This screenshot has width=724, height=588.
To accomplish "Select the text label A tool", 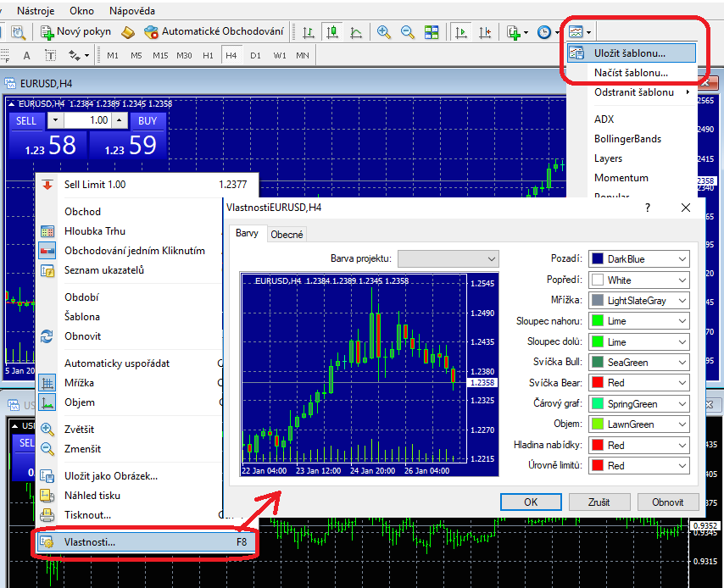I will click(27, 56).
